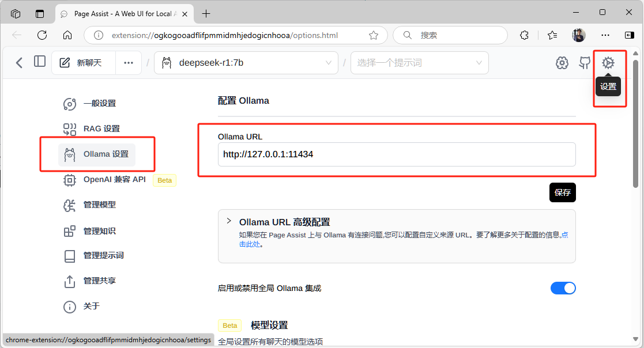
Task: Start a new chat (新聊天)
Action: (x=84, y=63)
